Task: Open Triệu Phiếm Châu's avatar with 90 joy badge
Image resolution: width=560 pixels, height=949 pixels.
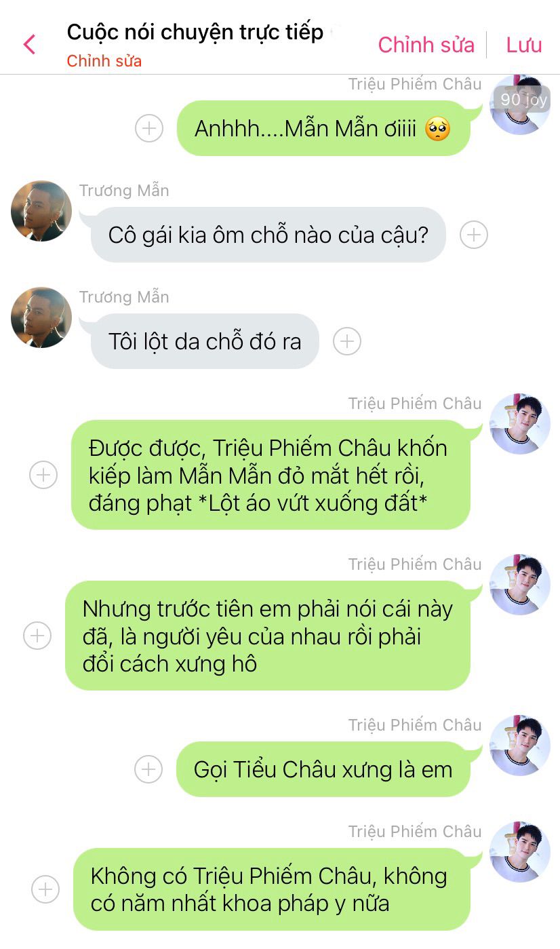Action: point(520,104)
